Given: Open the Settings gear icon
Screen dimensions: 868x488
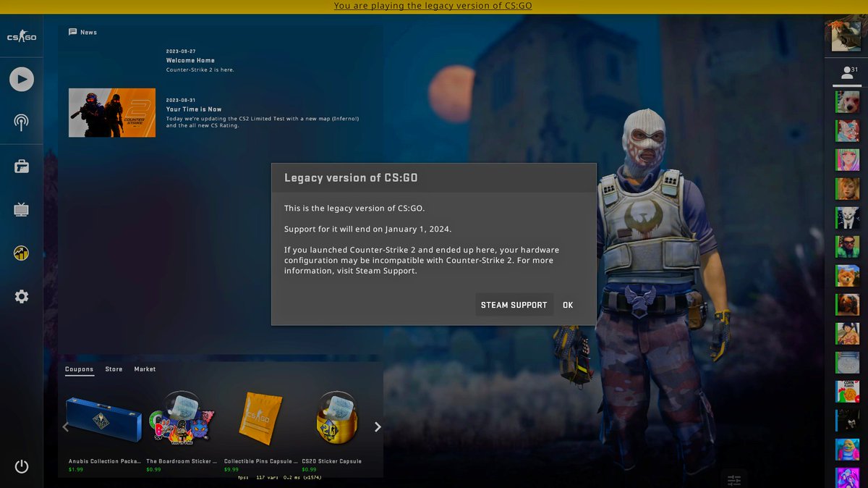Looking at the screenshot, I should [22, 297].
